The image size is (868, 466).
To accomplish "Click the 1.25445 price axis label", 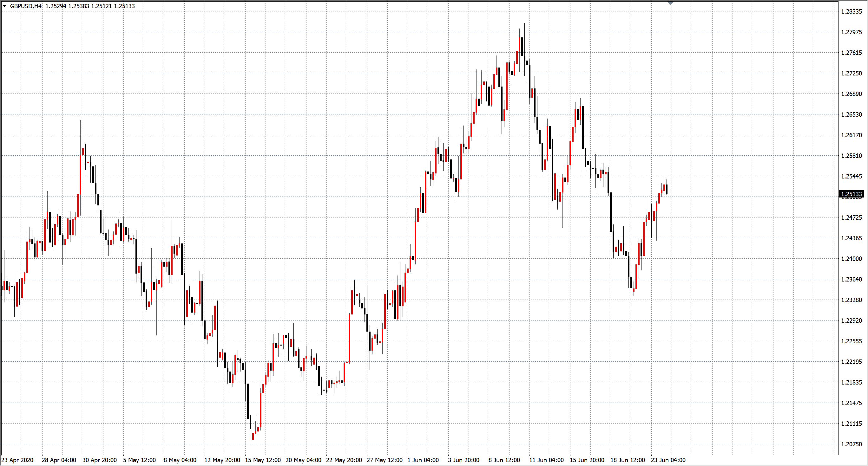I will [852, 176].
